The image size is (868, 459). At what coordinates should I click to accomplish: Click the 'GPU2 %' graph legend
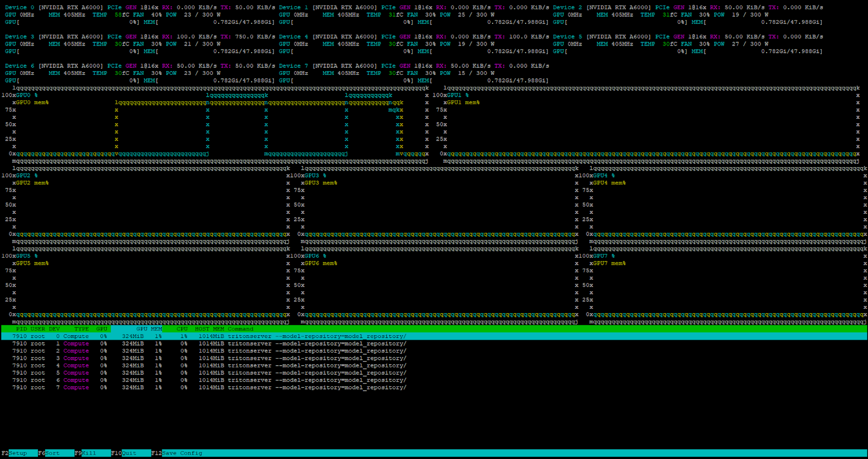(x=27, y=176)
